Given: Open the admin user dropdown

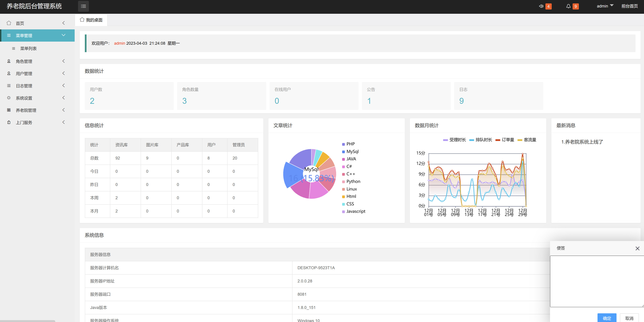Looking at the screenshot, I should [x=605, y=6].
